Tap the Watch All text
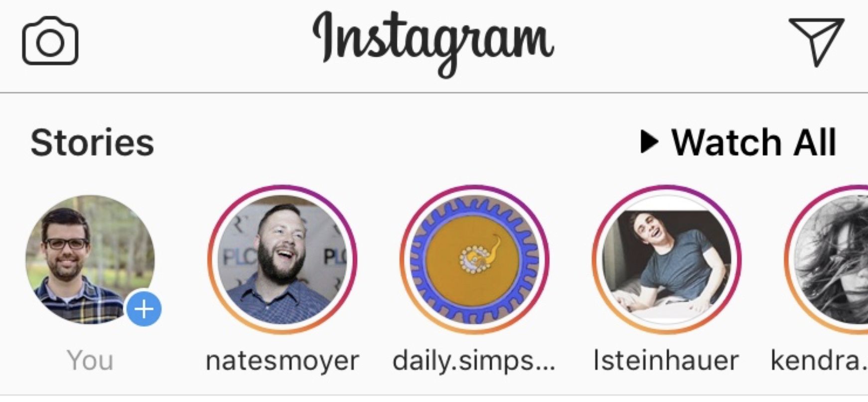 (753, 143)
